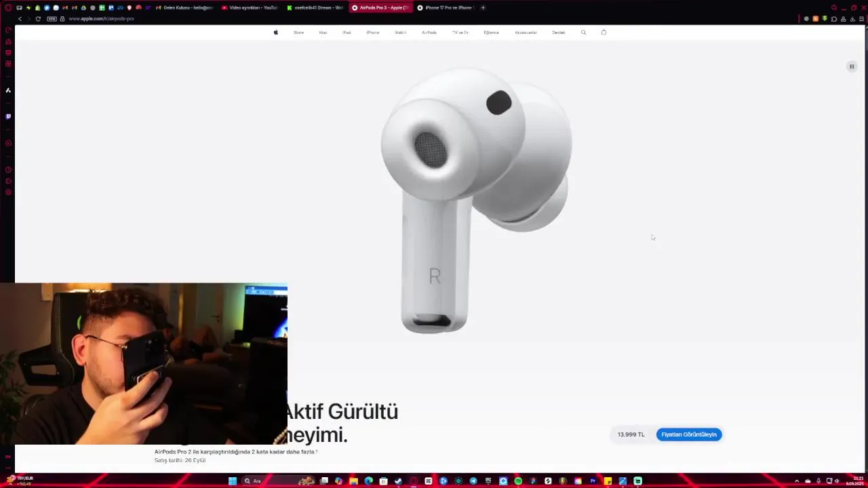Open the iPad menu item
Viewport: 868px width, 488px height.
coord(347,33)
